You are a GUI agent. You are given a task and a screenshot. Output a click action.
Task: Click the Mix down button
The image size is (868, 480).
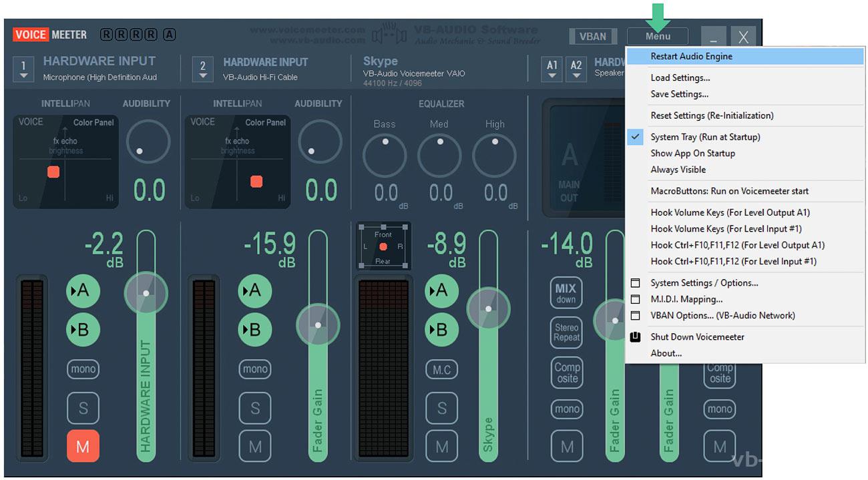[x=566, y=293]
